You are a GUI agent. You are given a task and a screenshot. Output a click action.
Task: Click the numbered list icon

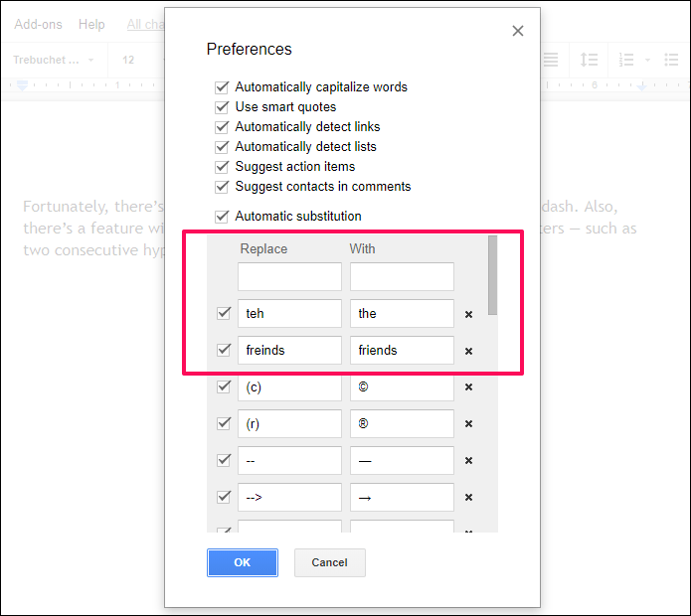pos(626,60)
